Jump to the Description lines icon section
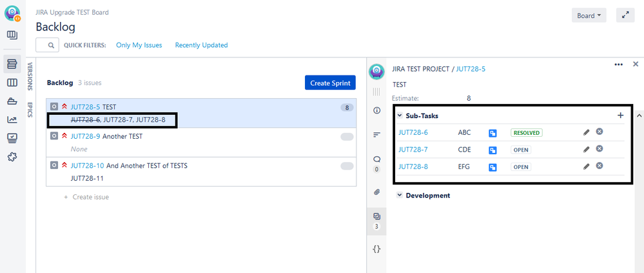The width and height of the screenshot is (644, 273). point(376,135)
